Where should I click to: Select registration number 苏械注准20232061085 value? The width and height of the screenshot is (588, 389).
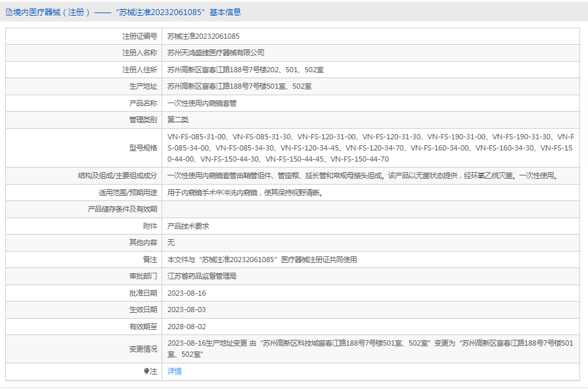click(x=203, y=36)
